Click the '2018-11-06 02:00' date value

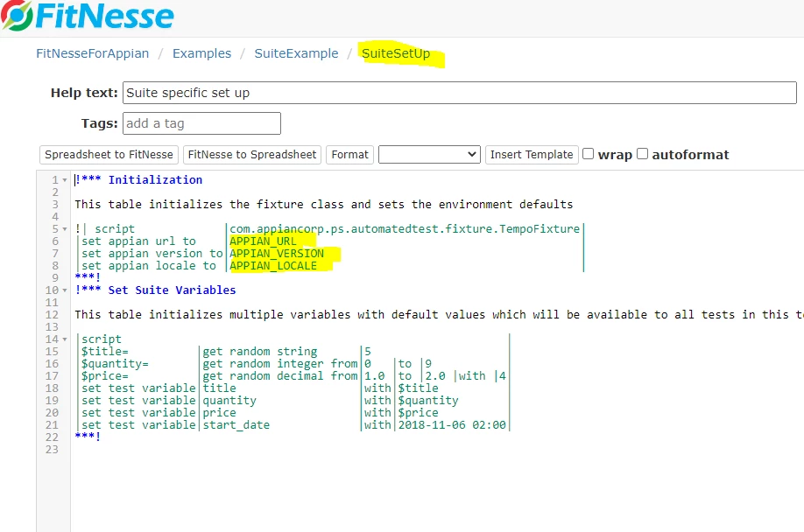452,425
